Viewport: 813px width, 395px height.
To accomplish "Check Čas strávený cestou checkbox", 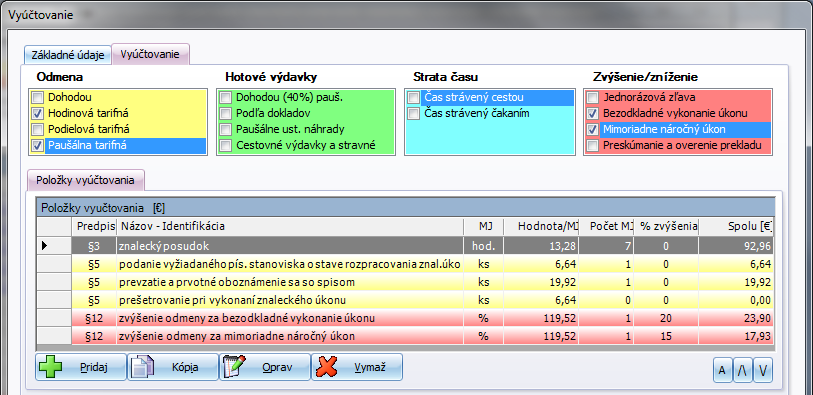I will coord(413,97).
